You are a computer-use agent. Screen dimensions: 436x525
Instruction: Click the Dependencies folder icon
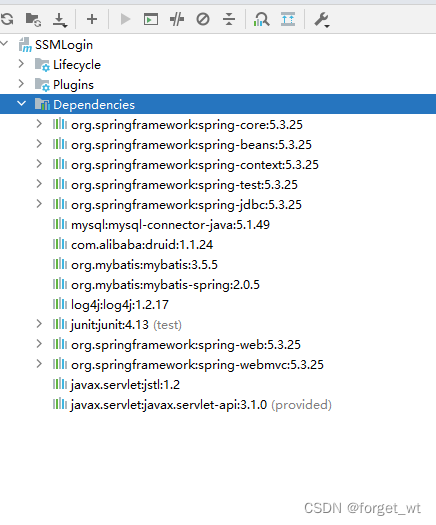(x=42, y=104)
